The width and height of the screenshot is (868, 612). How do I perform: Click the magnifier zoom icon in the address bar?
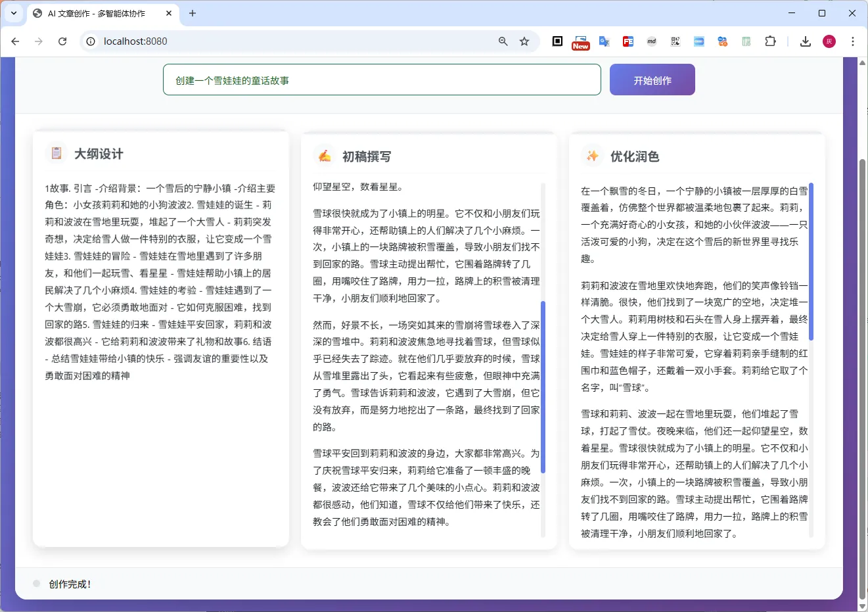pyautogui.click(x=503, y=41)
